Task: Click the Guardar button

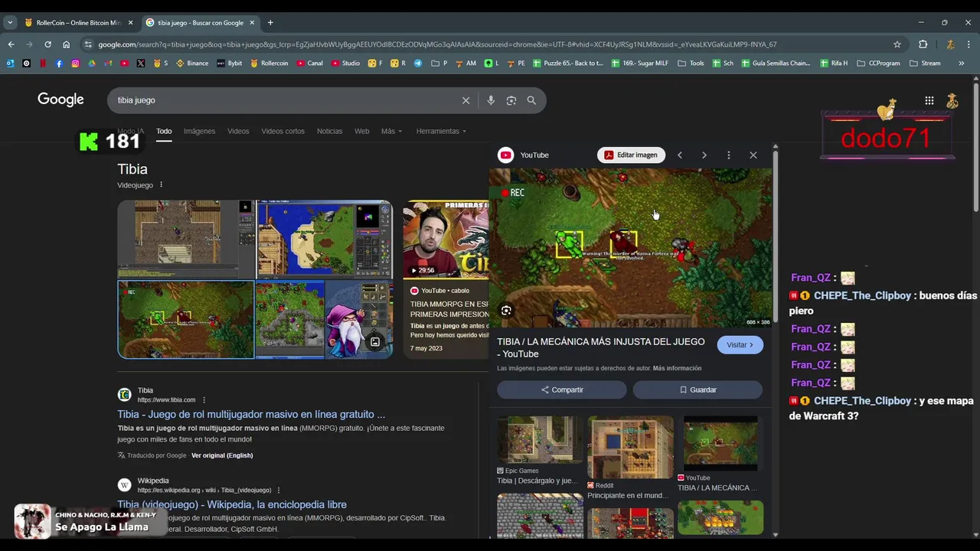Action: pos(697,390)
